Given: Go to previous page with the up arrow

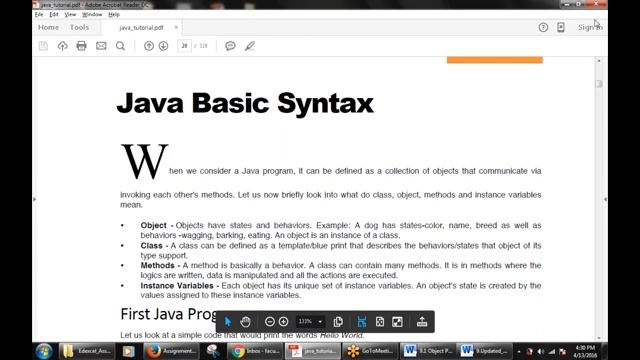Looking at the screenshot, I should point(149,46).
